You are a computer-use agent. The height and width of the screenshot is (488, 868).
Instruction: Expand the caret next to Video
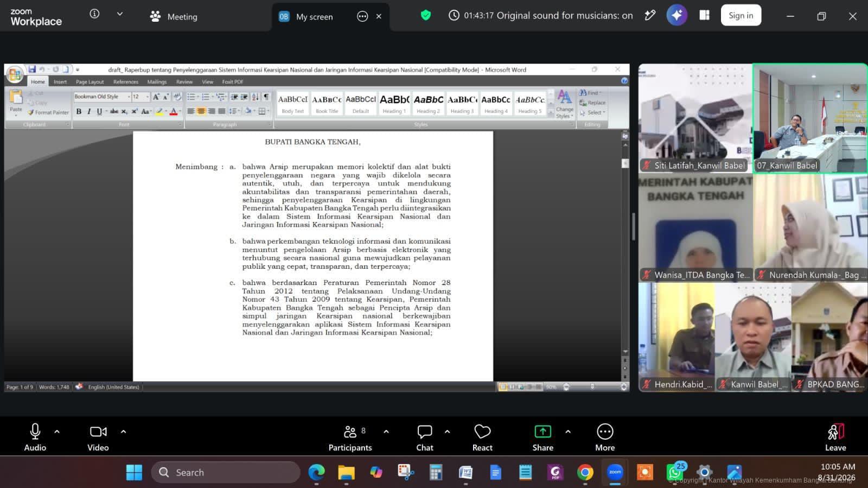point(123,432)
